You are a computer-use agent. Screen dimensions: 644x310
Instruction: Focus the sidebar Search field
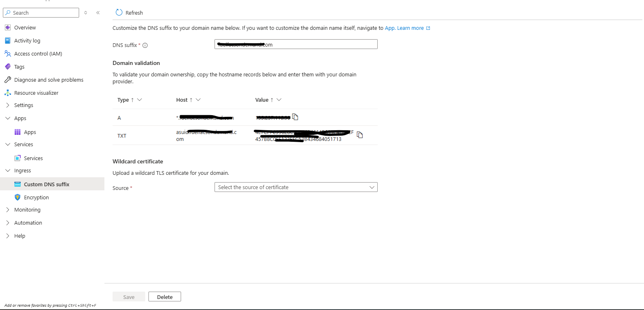point(41,13)
